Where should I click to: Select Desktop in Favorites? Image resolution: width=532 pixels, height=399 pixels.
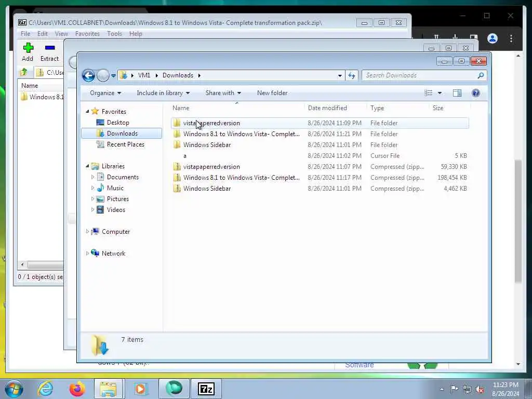tap(118, 123)
